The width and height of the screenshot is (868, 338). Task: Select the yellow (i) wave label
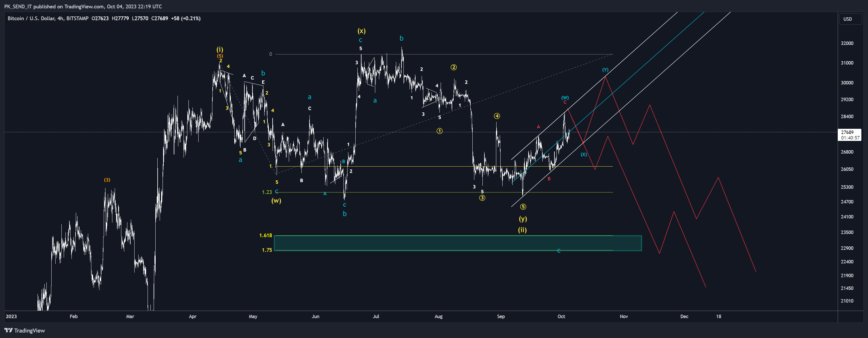[x=220, y=49]
